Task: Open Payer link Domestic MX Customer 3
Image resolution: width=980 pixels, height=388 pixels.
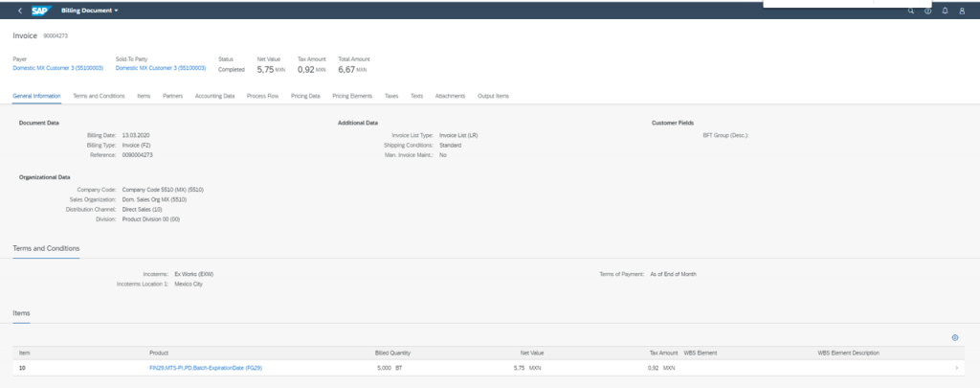Action: [x=58, y=68]
